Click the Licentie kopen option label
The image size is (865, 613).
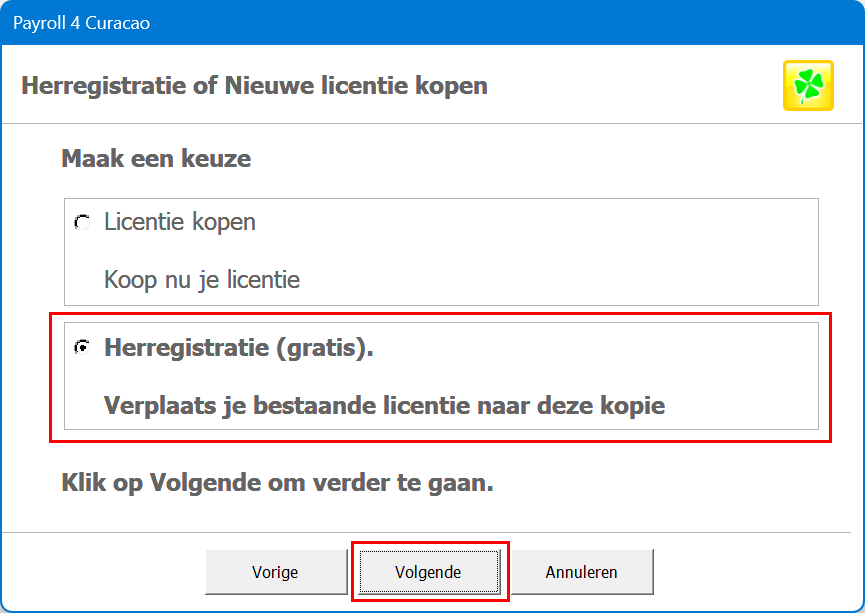[180, 222]
